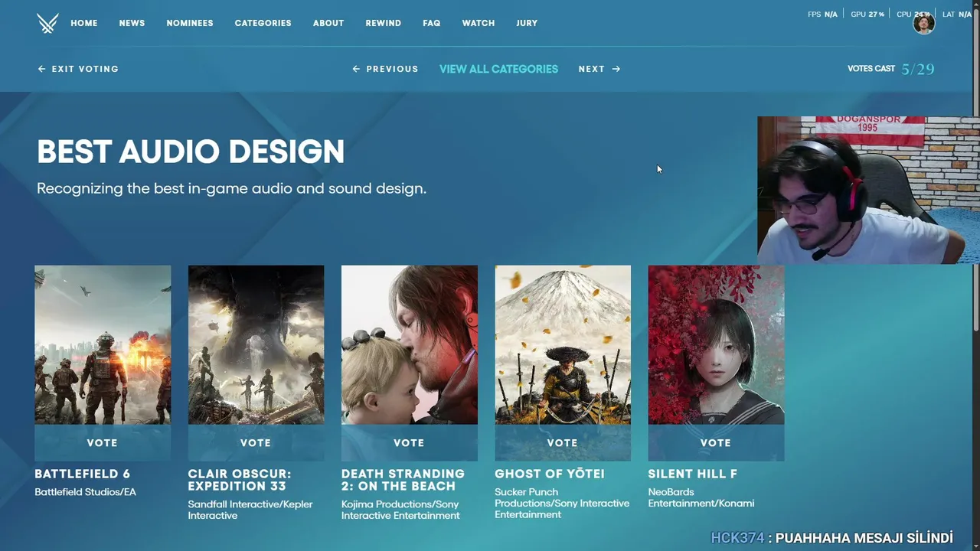Click the GPU 27% overlay readout
This screenshot has width=980, height=551.
tap(867, 15)
